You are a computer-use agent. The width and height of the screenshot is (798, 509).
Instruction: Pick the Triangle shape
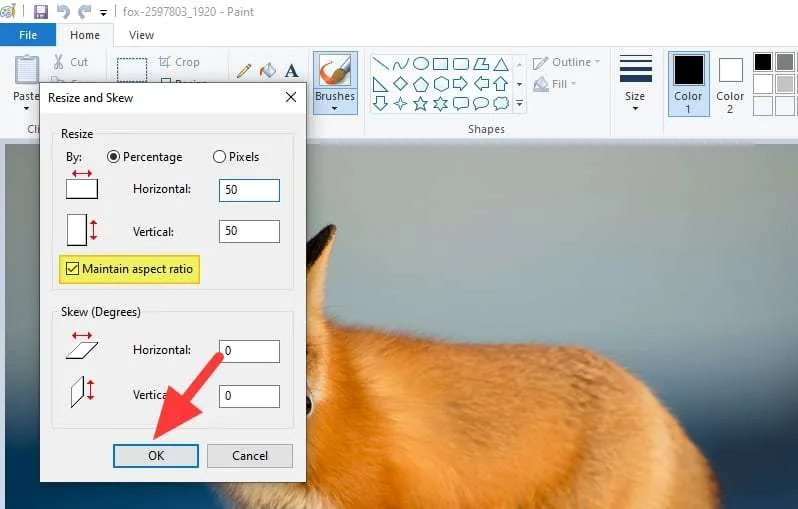[x=501, y=64]
